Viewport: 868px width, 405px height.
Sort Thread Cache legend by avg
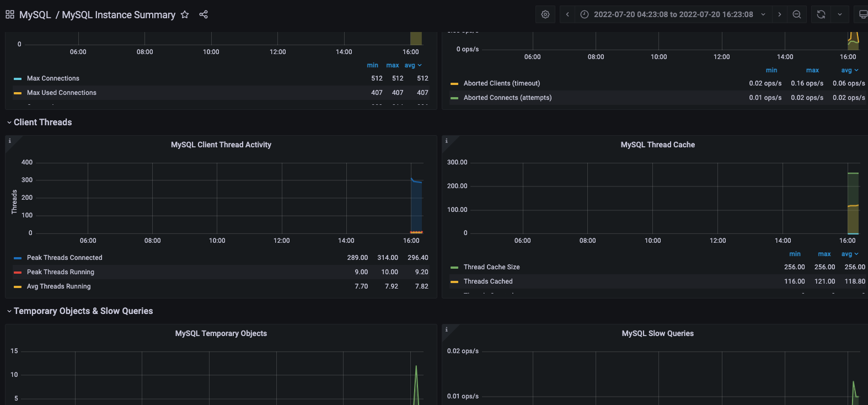point(850,254)
